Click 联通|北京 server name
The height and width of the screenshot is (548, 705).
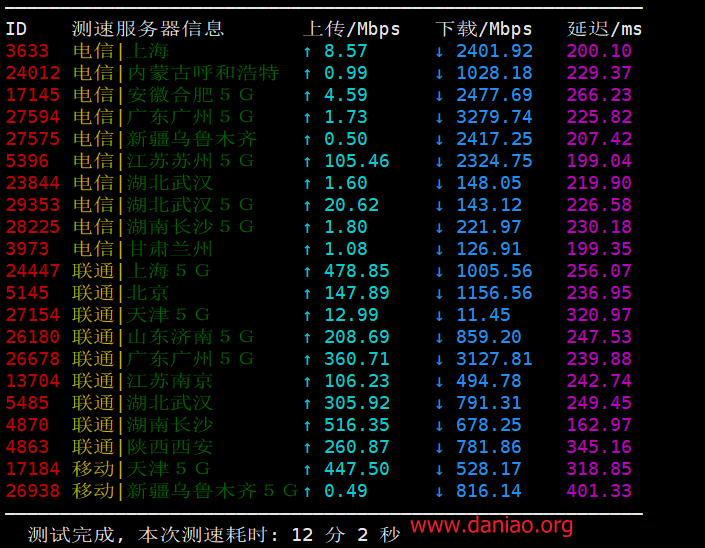(x=120, y=293)
